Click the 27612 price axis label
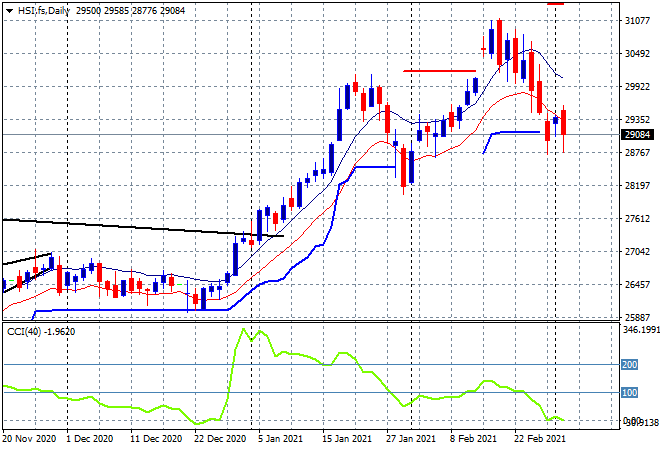Image resolution: width=660 pixels, height=450 pixels. (637, 218)
